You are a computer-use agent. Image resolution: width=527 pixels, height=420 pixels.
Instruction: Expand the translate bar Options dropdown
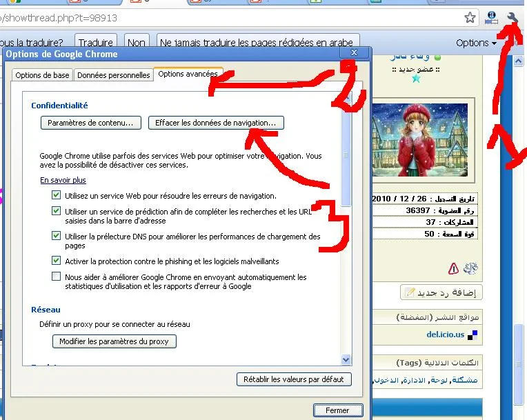[x=476, y=43]
